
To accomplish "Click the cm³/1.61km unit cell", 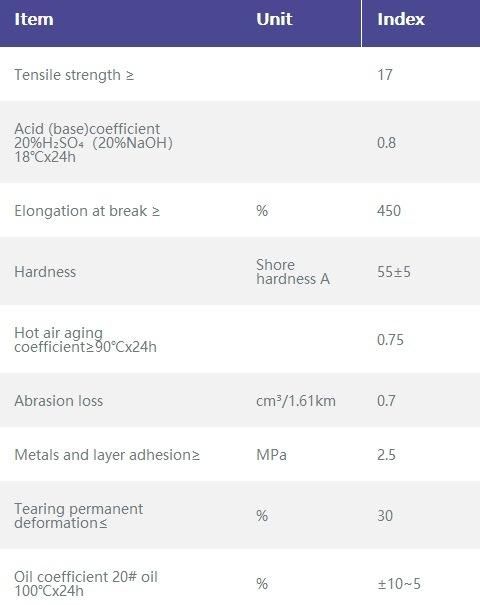I will pyautogui.click(x=296, y=401).
